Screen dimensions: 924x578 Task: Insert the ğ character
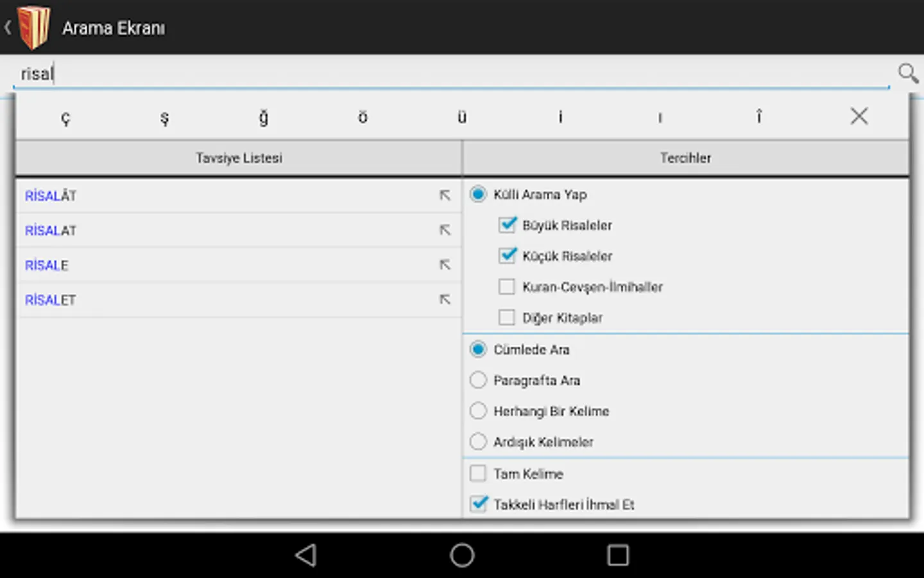click(x=264, y=118)
